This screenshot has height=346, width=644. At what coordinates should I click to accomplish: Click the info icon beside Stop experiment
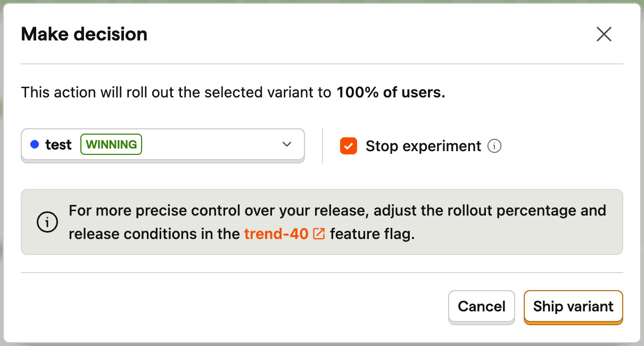[x=494, y=146]
